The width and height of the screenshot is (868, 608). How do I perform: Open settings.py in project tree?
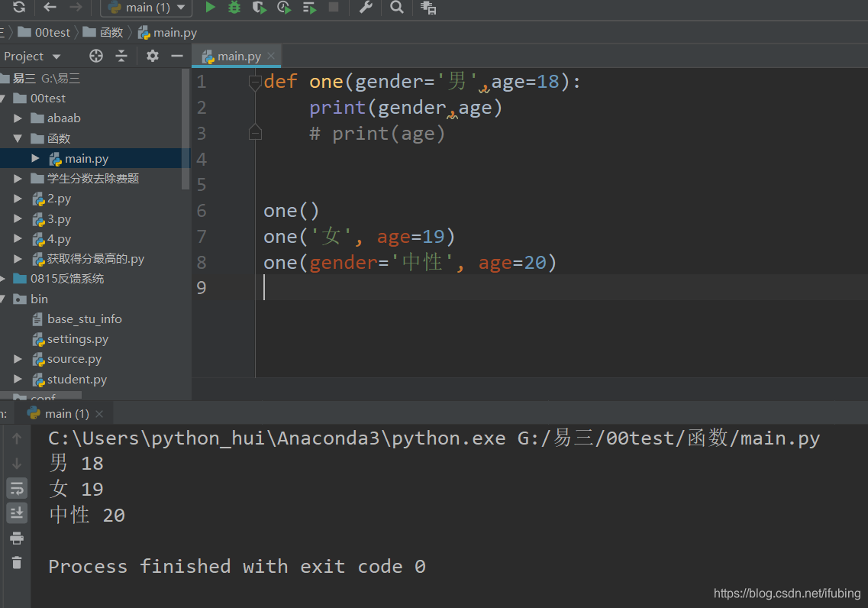(78, 339)
